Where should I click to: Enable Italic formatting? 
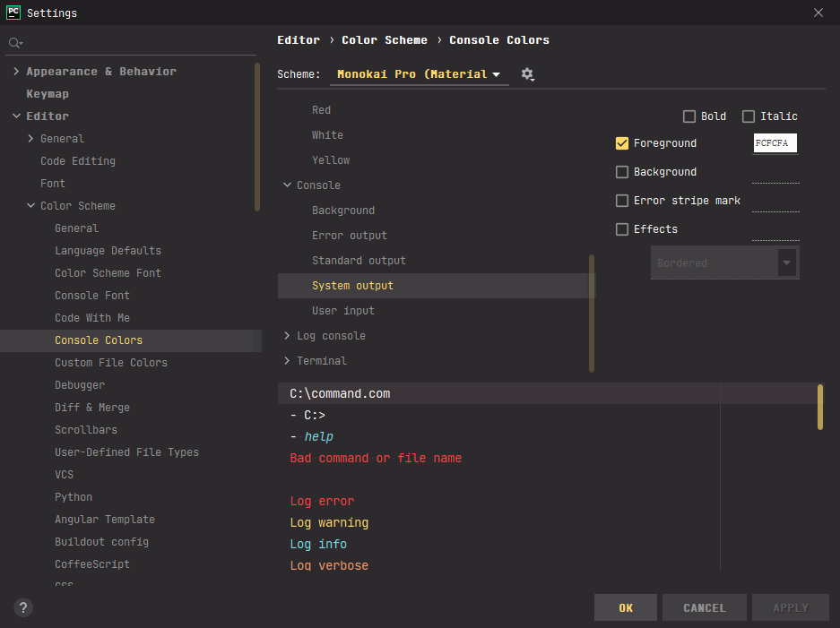748,116
